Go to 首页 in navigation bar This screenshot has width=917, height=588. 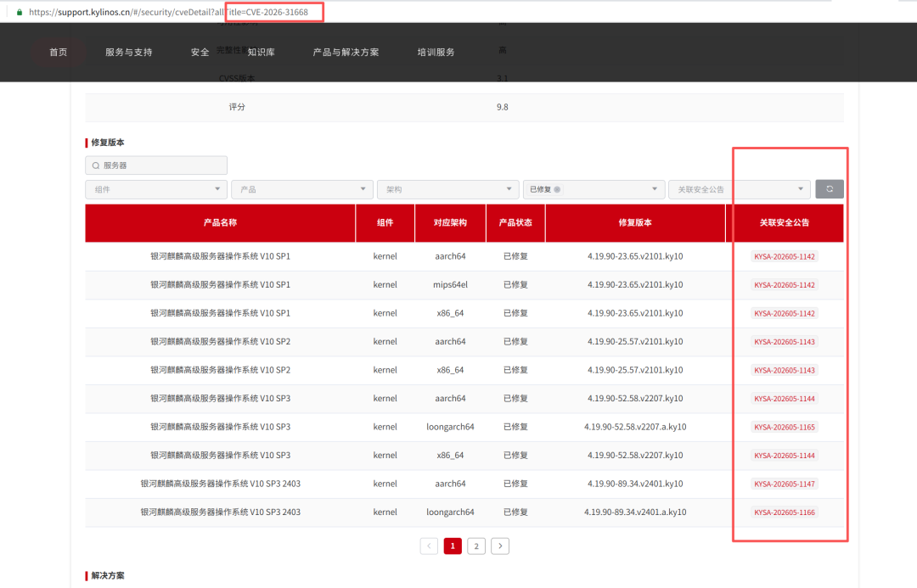(58, 52)
